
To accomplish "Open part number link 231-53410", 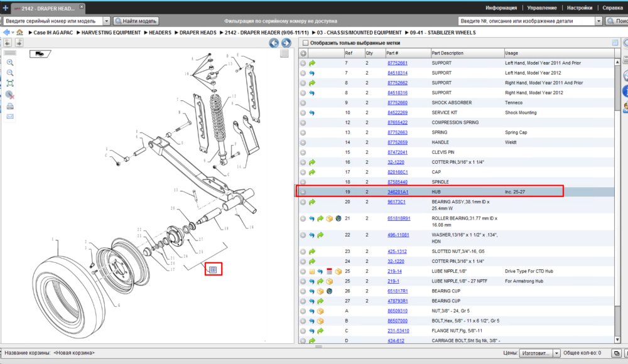I will point(398,331).
